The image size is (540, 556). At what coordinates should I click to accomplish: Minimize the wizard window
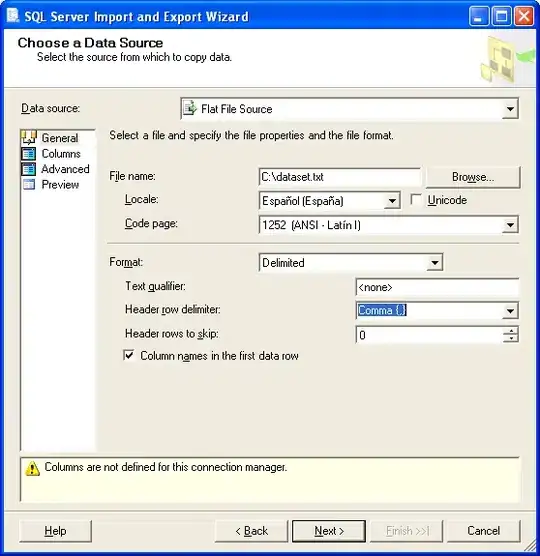(x=478, y=16)
